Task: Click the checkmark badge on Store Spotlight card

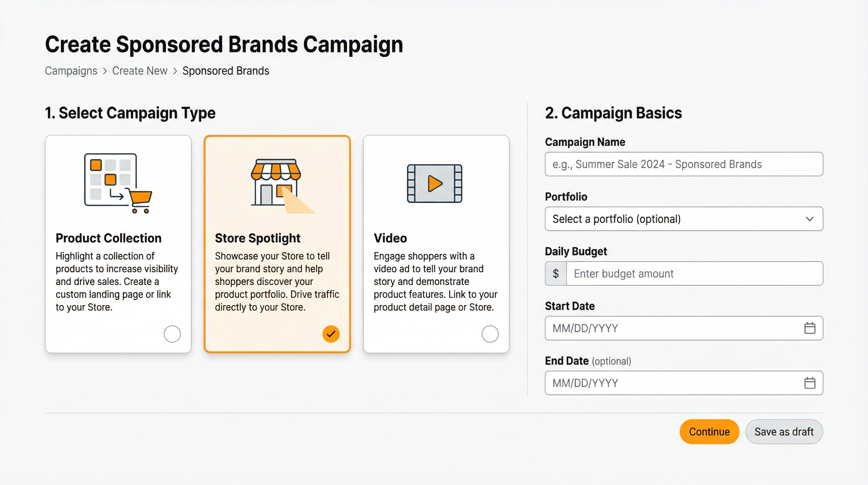Action: click(331, 333)
